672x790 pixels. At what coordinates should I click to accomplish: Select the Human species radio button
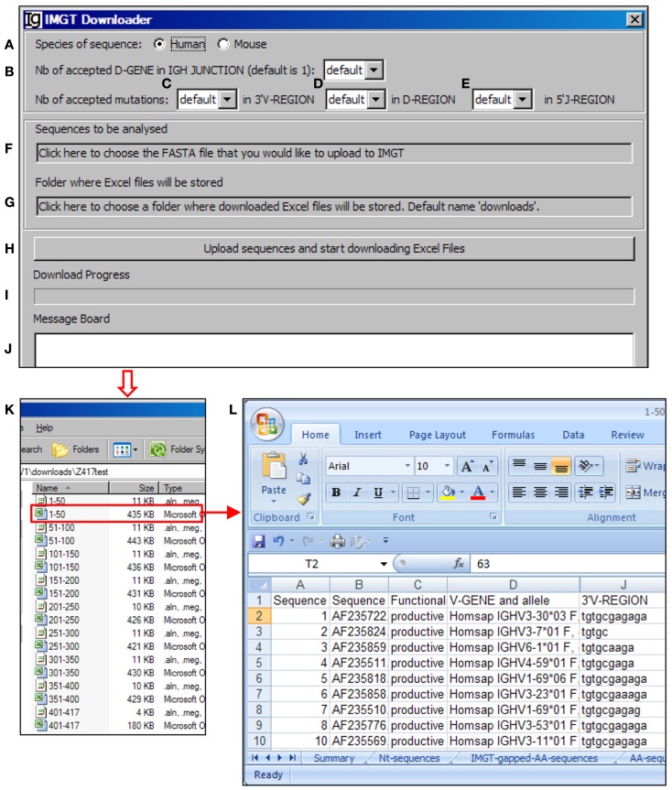tap(160, 44)
